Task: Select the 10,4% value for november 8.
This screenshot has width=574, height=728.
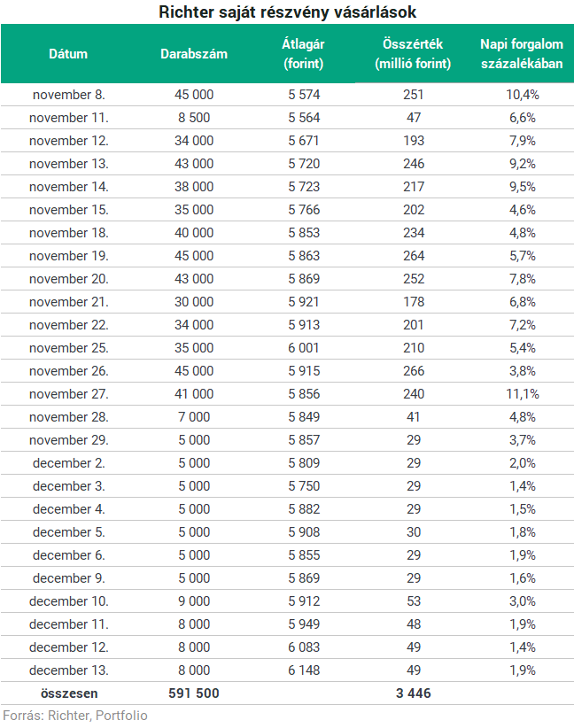Action: [x=523, y=95]
